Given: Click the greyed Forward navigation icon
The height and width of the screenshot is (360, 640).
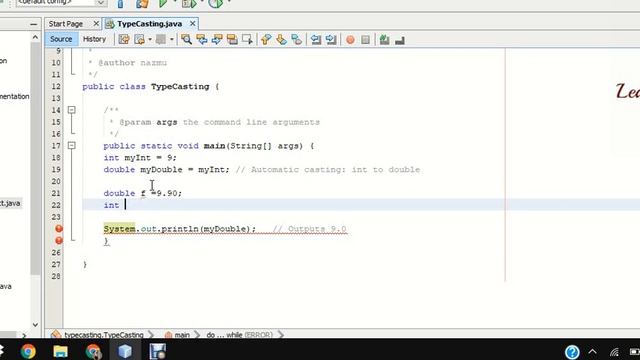Looking at the screenshot, I should pos(161,39).
